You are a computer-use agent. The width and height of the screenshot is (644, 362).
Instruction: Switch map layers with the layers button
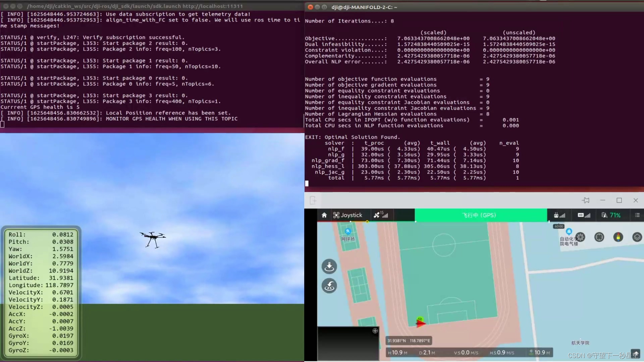click(x=637, y=237)
